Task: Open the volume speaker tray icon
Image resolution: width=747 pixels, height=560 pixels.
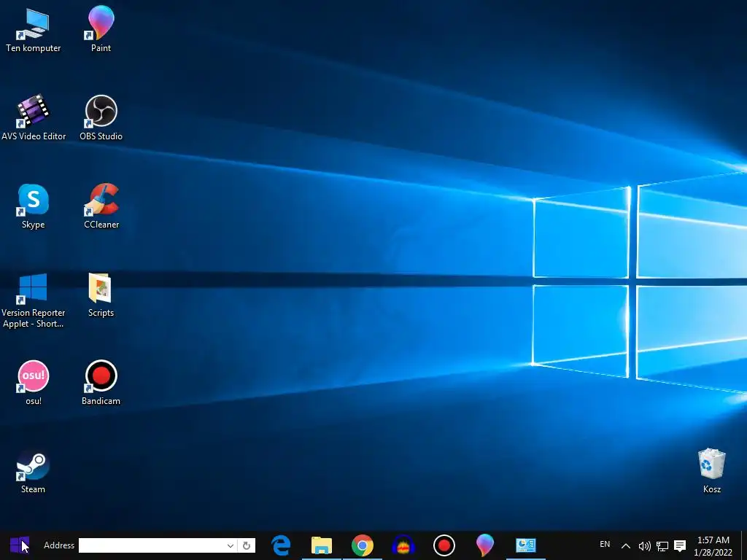Action: tap(644, 545)
